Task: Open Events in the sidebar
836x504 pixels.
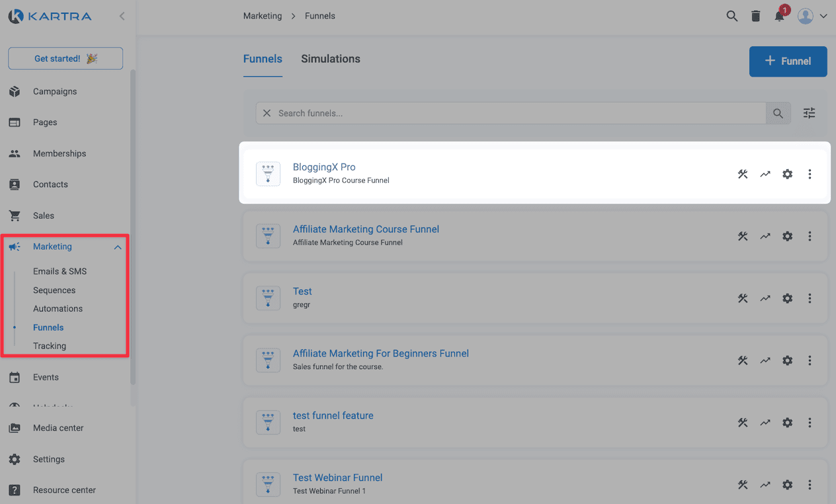Action: click(x=46, y=377)
